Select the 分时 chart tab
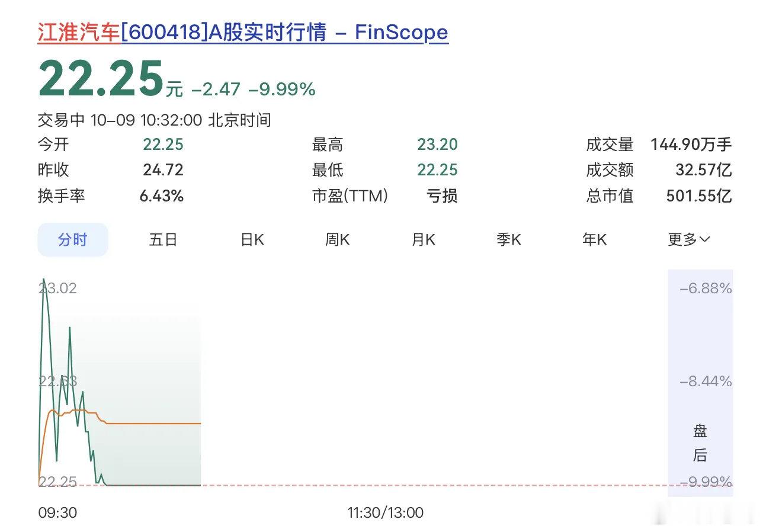Image resolution: width=763 pixels, height=532 pixels. [x=73, y=240]
